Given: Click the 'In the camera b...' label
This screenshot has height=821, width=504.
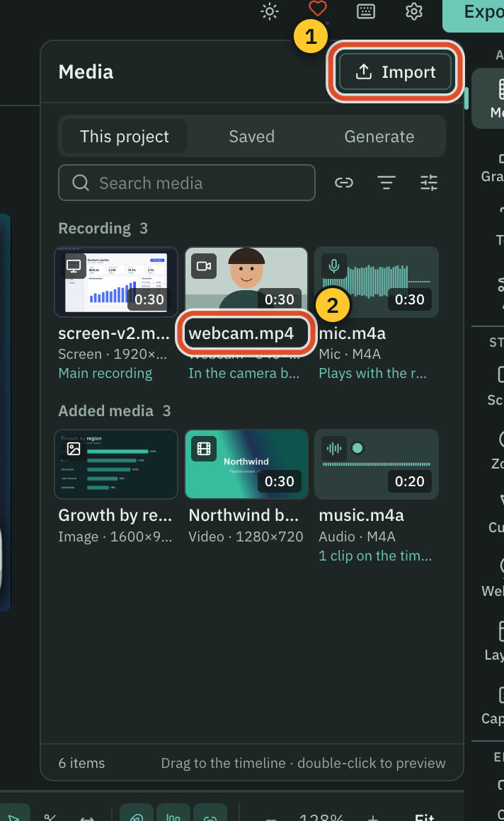Looking at the screenshot, I should 244,373.
